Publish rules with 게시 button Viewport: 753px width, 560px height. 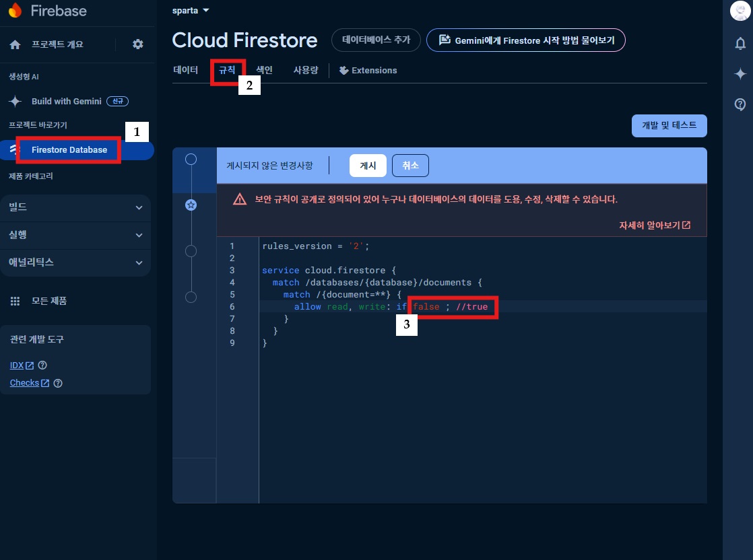(x=368, y=166)
